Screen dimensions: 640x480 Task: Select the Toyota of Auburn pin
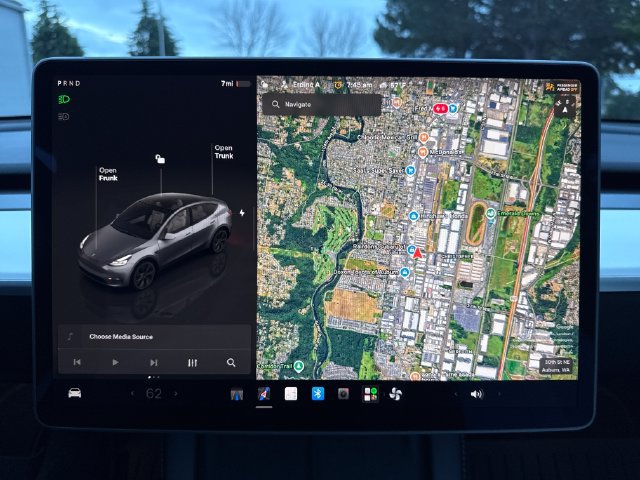coord(404,272)
